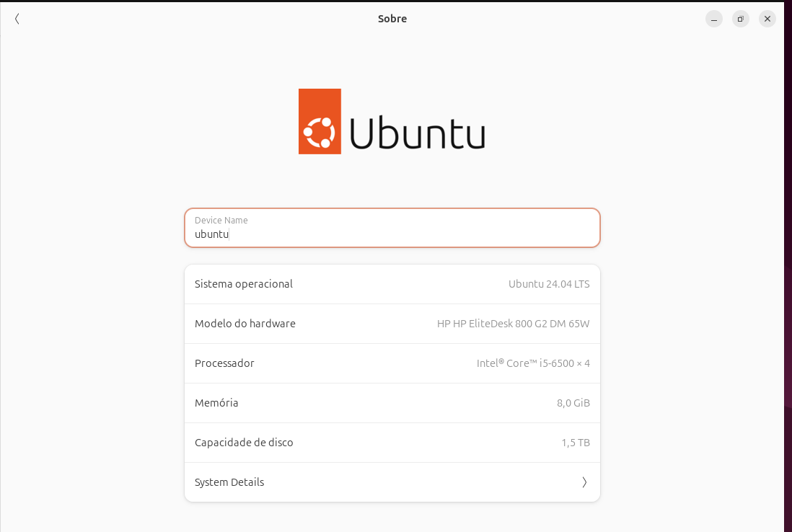Go back using the header back arrow
This screenshot has height=532, width=792.
(17, 19)
